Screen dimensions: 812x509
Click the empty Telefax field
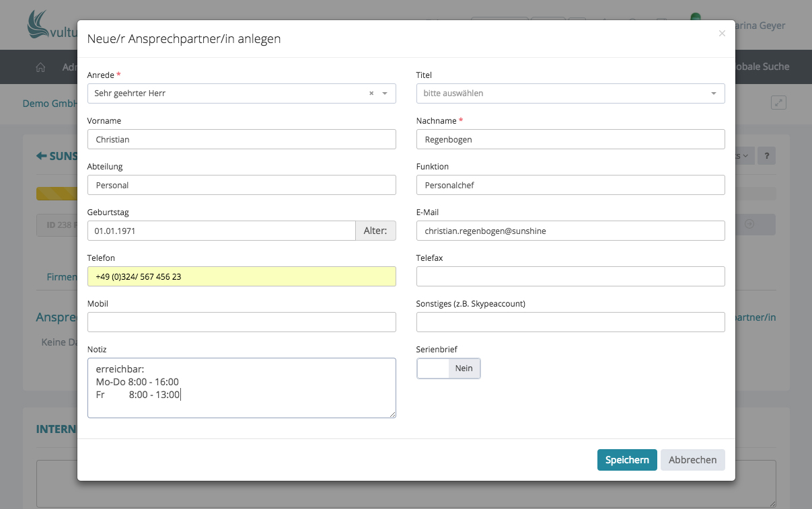tap(570, 276)
